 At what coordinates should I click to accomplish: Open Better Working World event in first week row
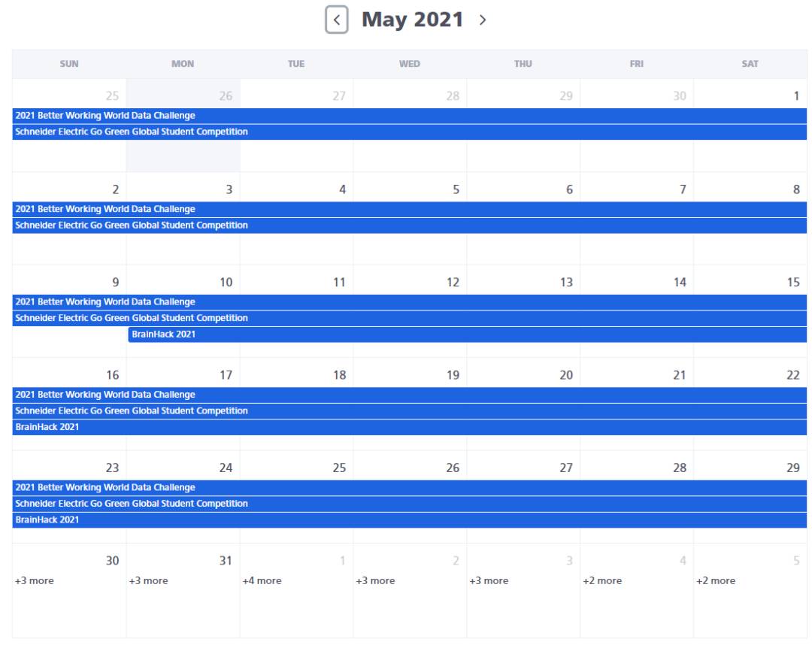(409, 116)
